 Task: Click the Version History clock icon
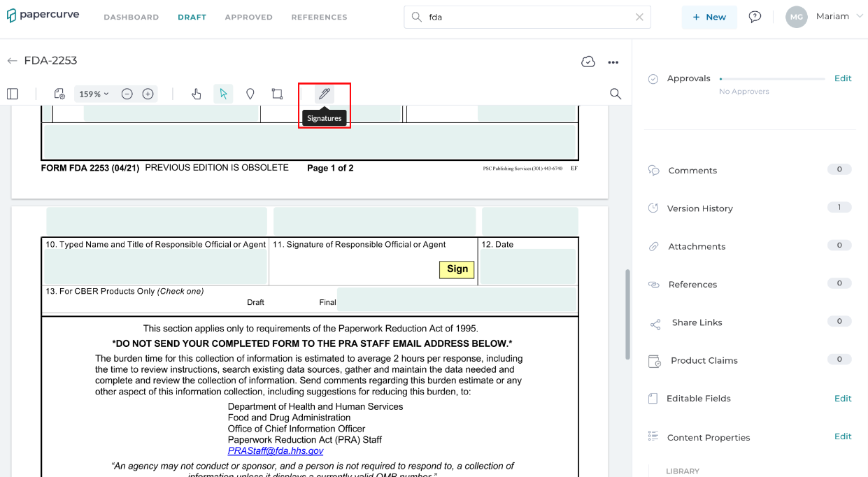click(653, 208)
